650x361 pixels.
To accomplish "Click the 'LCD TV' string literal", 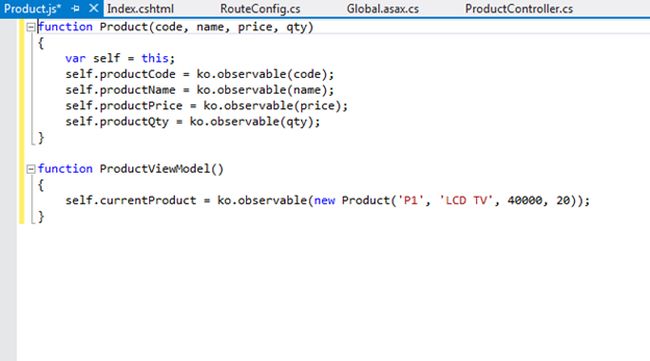I will [466, 201].
